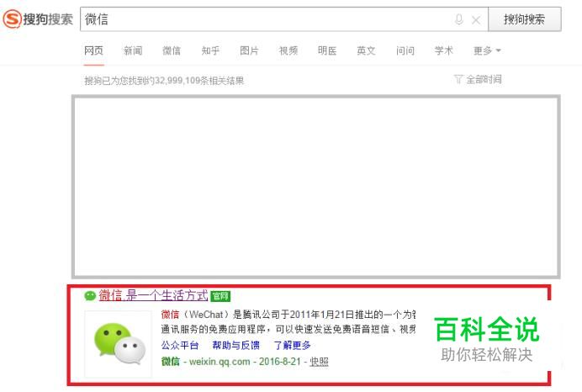This screenshot has width=582, height=392.
Task: Open the 图片 tab
Action: point(249,50)
